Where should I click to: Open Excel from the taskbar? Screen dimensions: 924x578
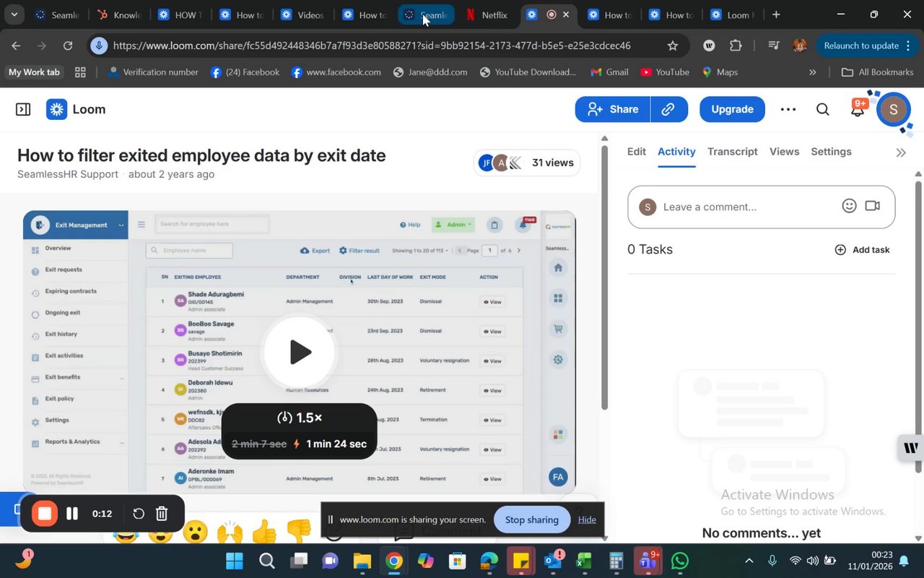(x=584, y=561)
